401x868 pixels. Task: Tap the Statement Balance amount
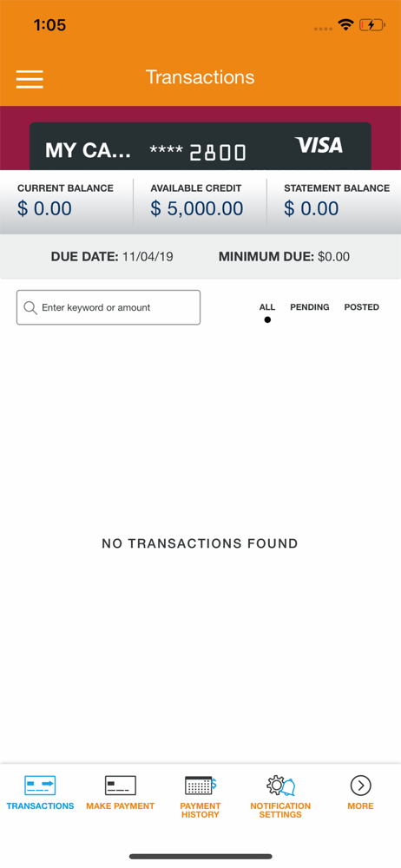312,208
